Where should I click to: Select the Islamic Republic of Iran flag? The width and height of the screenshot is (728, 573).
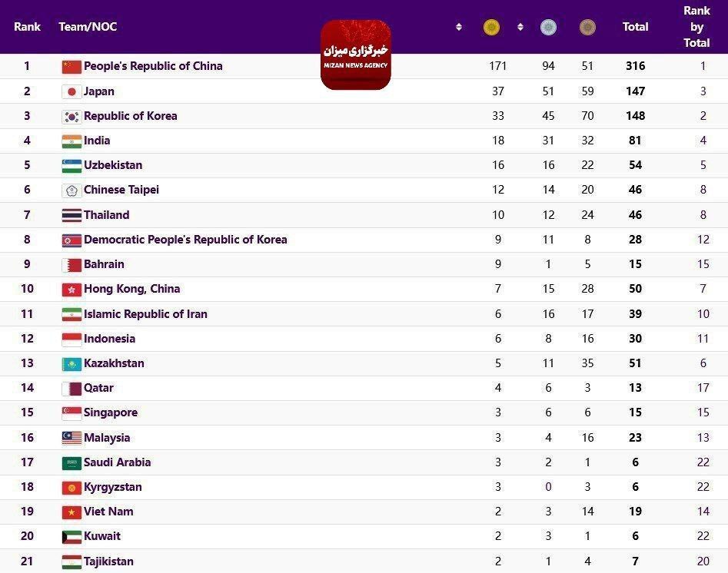(x=71, y=314)
